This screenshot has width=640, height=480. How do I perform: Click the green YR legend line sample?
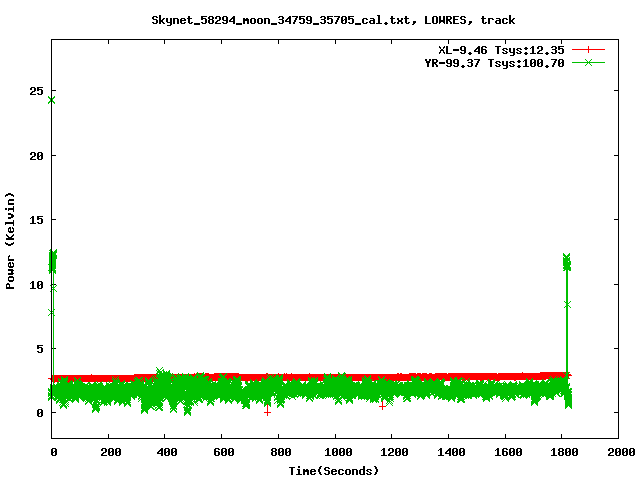click(588, 63)
